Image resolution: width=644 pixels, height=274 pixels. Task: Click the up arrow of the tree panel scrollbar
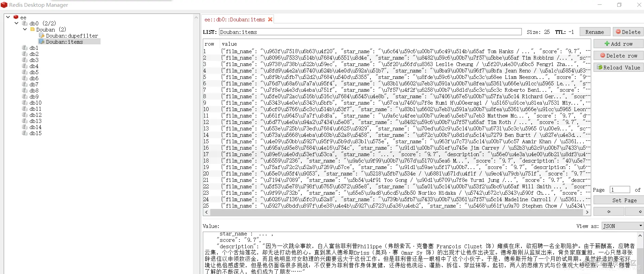pyautogui.click(x=196, y=17)
